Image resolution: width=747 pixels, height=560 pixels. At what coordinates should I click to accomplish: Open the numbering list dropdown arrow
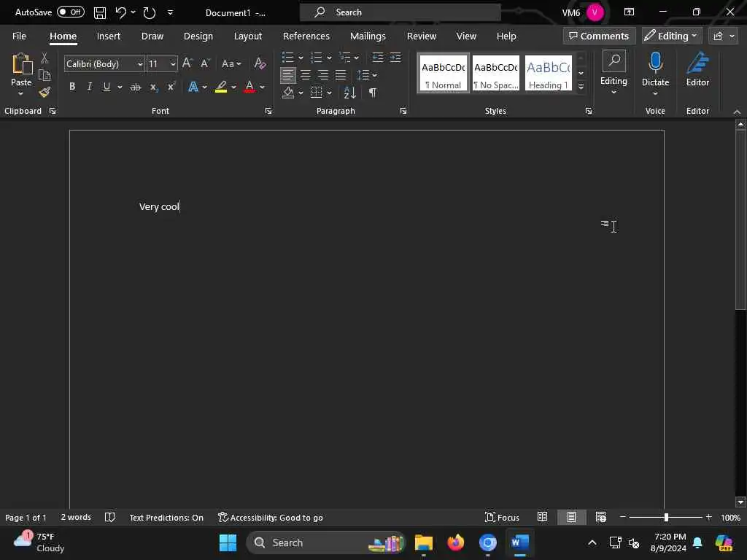(x=329, y=58)
